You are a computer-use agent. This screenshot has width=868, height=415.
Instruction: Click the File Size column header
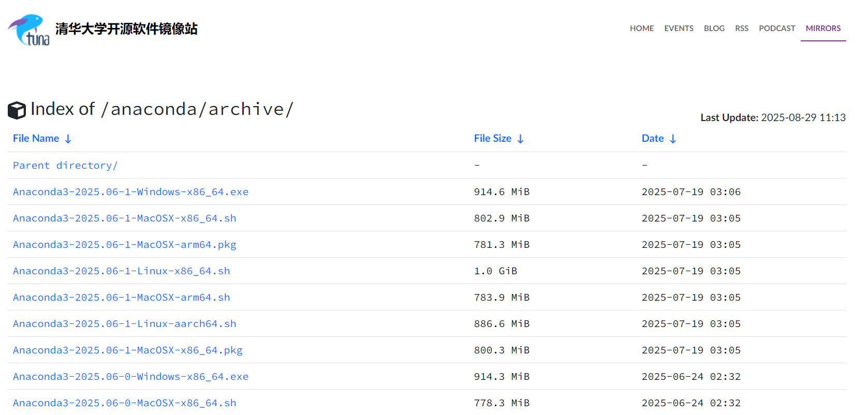point(492,138)
